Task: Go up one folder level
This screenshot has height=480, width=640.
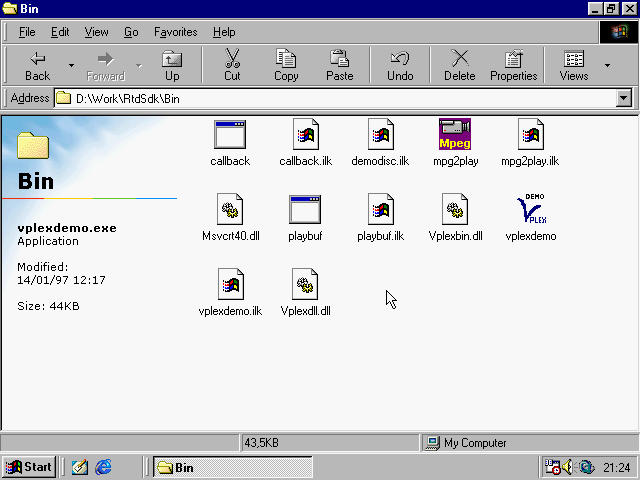Action: click(172, 66)
